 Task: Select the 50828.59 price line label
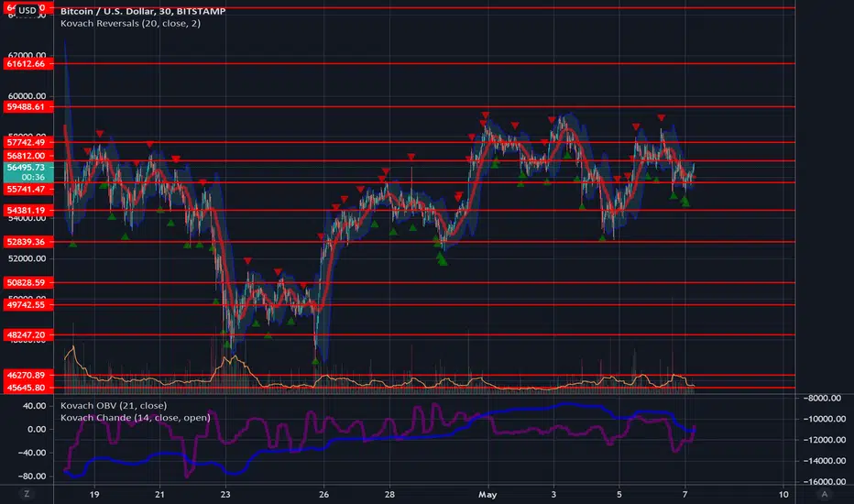[28, 282]
